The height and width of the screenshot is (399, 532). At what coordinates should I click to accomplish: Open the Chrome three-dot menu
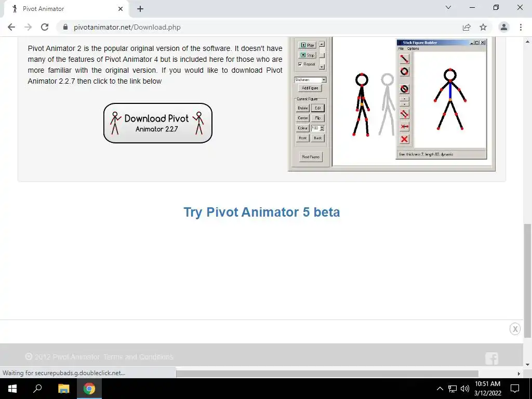[521, 27]
